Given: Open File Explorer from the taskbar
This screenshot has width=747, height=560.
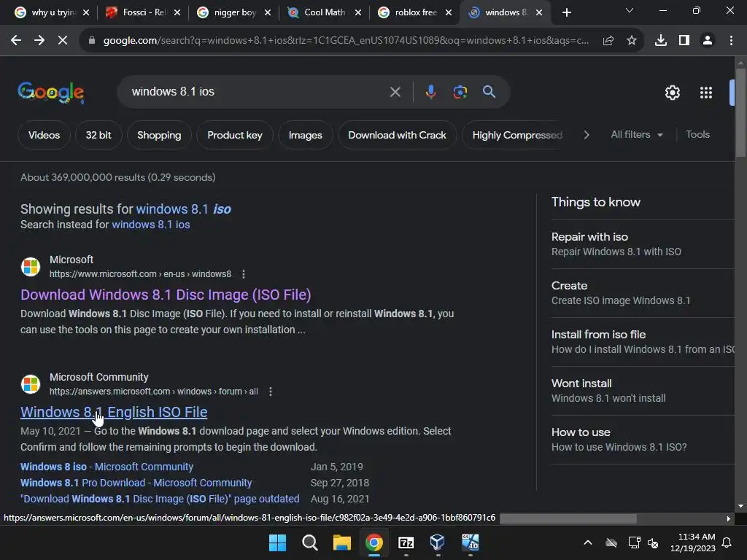Looking at the screenshot, I should click(x=341, y=542).
